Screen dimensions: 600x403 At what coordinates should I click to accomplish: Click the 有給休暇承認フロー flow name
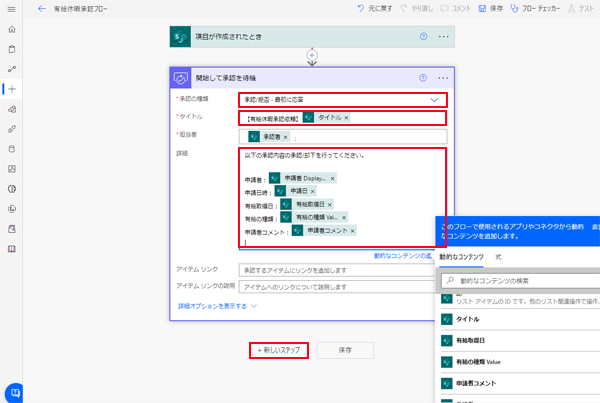coord(81,9)
